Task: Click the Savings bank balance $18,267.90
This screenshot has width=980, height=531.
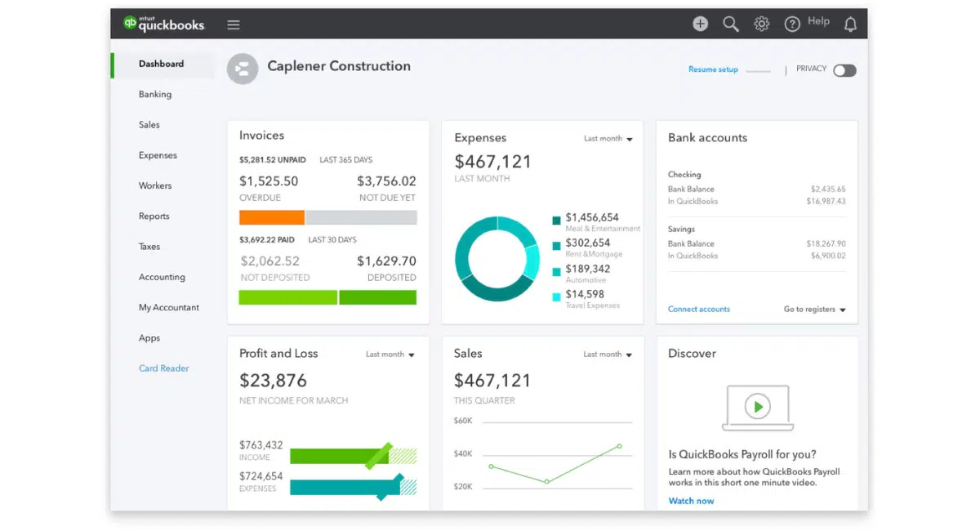Action: (x=826, y=243)
